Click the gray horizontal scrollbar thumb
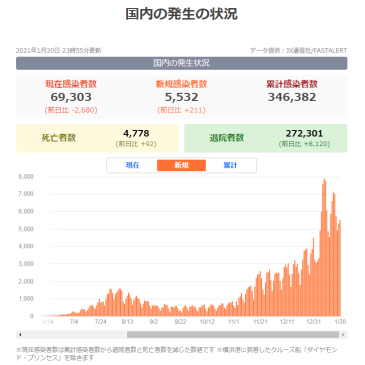The width and height of the screenshot is (365, 365). tap(233, 334)
